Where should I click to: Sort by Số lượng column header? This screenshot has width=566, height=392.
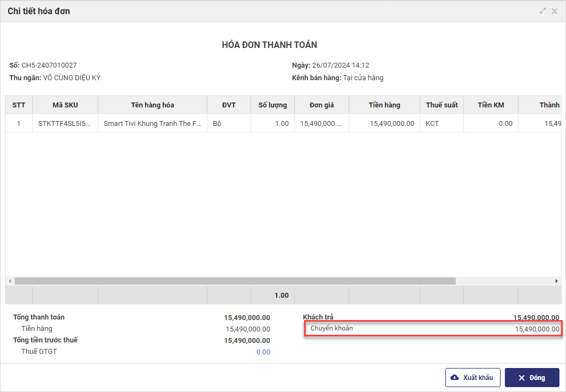click(272, 105)
